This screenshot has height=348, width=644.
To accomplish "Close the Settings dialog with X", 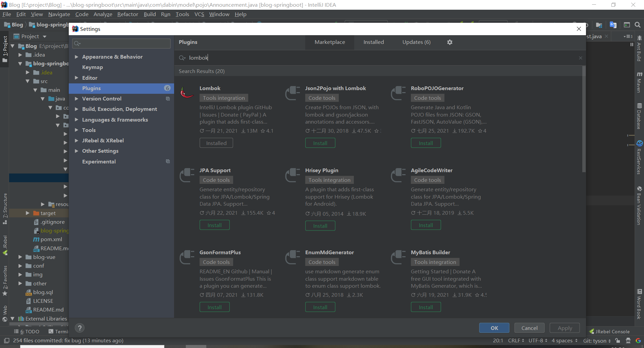I will pos(579,29).
